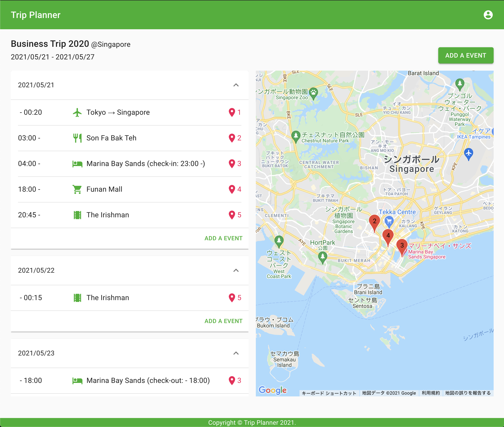Collapse the 2021/05/21 day section

[x=236, y=85]
